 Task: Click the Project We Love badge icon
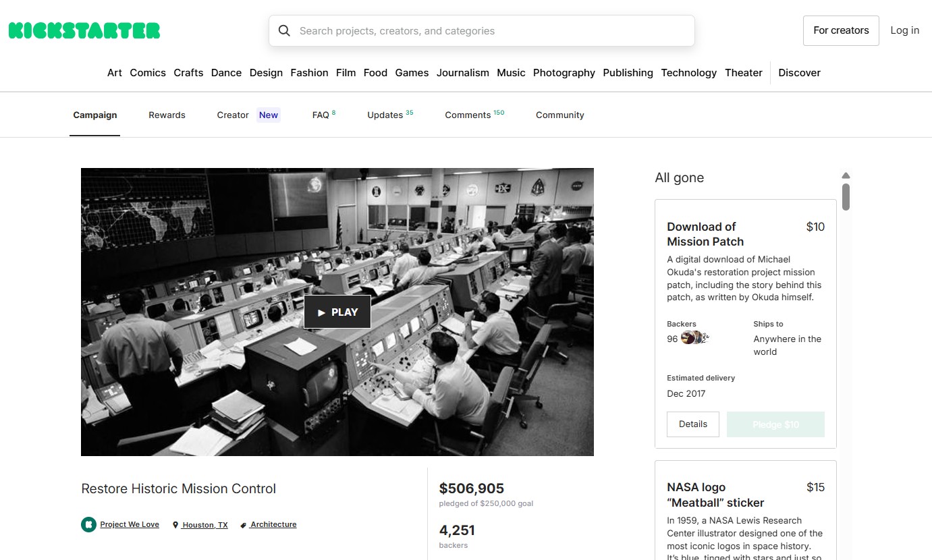tap(88, 524)
